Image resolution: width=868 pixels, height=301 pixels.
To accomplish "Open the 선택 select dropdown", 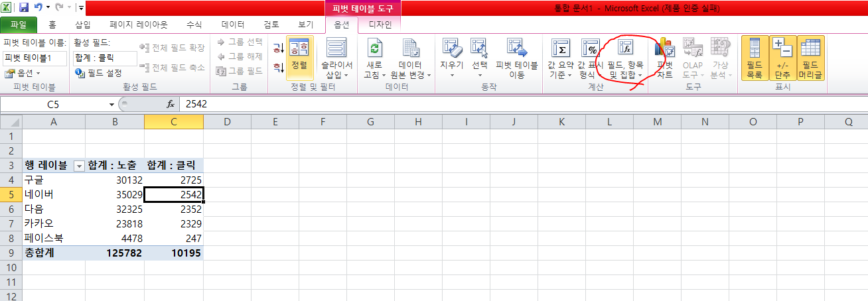I will point(480,58).
